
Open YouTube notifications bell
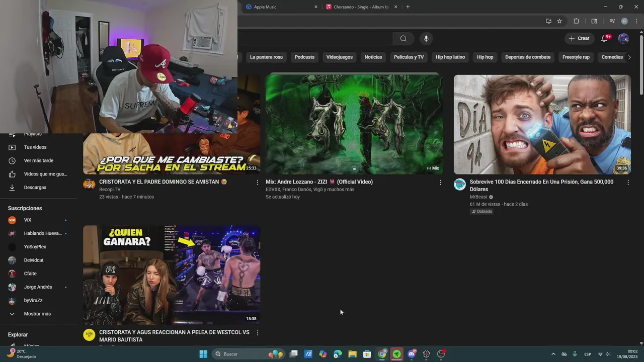click(605, 39)
